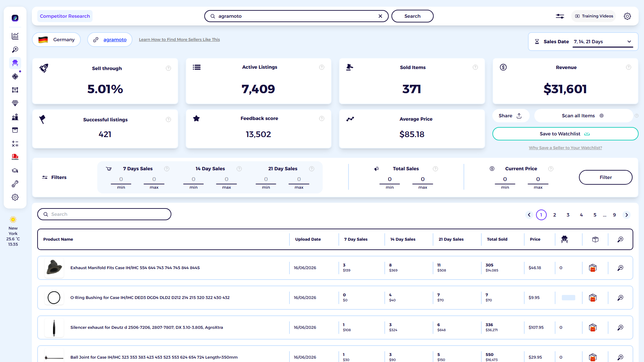Show help for Successful listings
Viewport: 644px width, 362px height.
pyautogui.click(x=168, y=120)
